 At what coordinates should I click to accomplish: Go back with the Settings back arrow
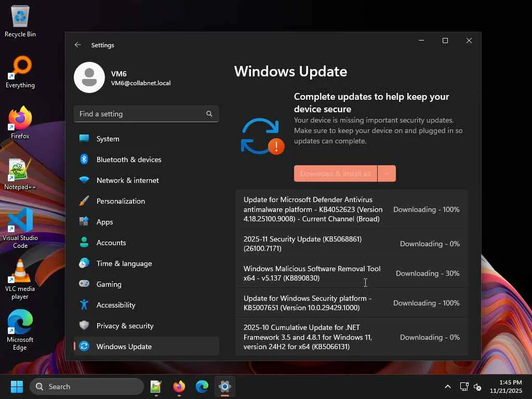point(78,45)
